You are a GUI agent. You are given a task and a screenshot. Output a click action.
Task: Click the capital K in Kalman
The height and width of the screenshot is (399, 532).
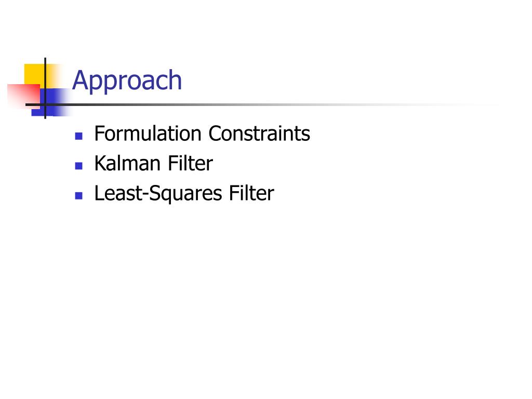tap(101, 163)
